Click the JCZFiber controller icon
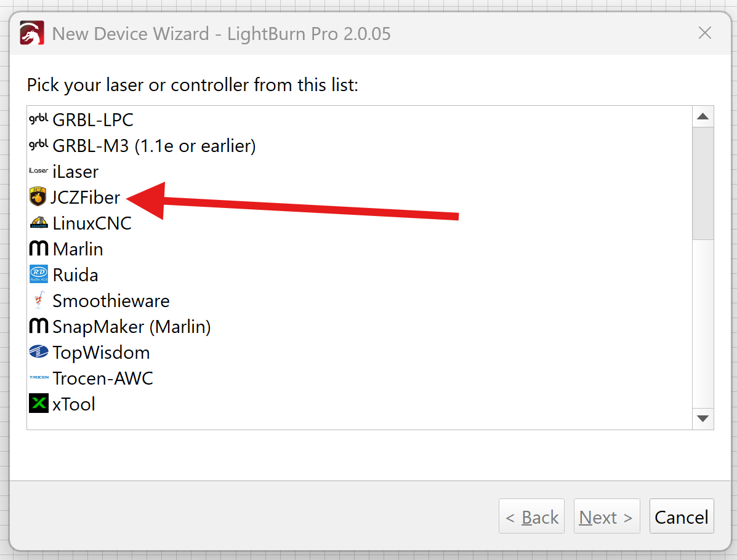 point(38,198)
